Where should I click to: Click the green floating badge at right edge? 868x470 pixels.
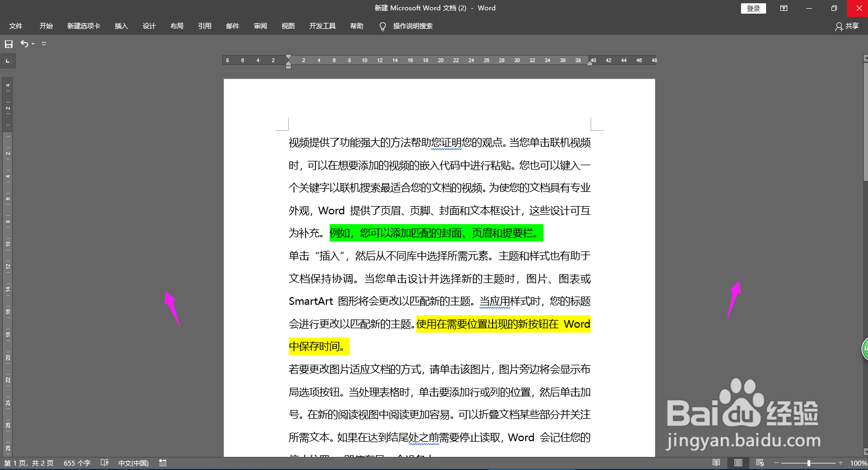pyautogui.click(x=865, y=349)
